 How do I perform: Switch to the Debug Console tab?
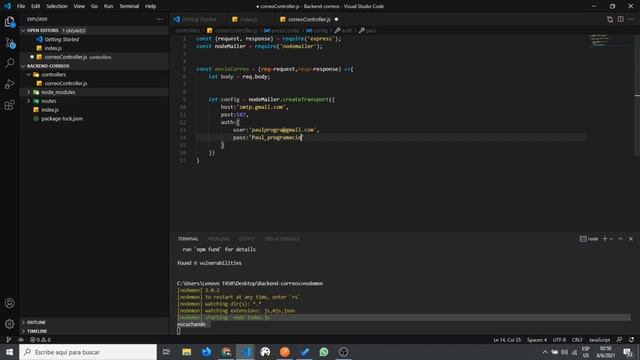[x=282, y=239]
